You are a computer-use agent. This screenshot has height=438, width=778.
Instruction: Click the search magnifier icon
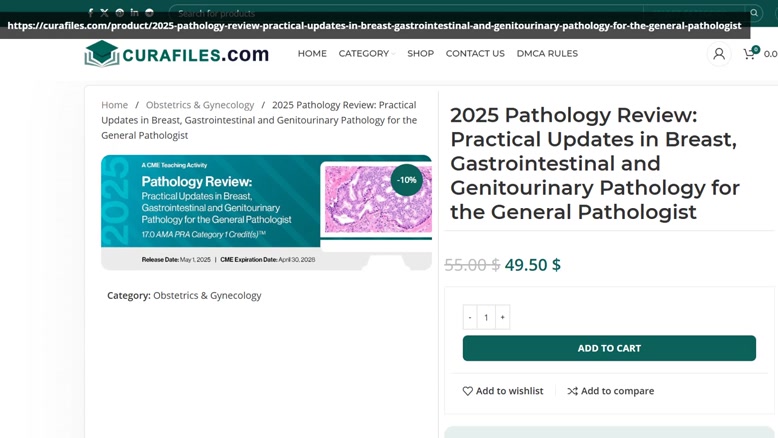point(754,13)
